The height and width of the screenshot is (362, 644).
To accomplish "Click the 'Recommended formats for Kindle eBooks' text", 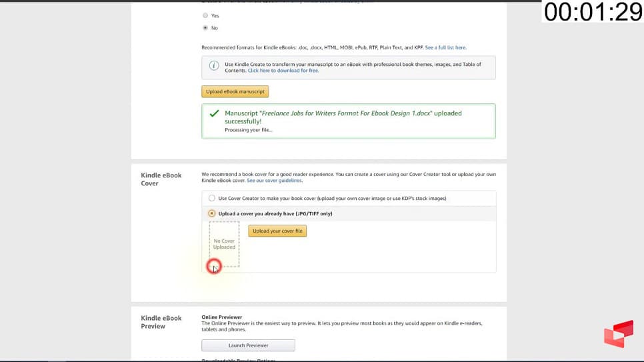I will click(312, 47).
